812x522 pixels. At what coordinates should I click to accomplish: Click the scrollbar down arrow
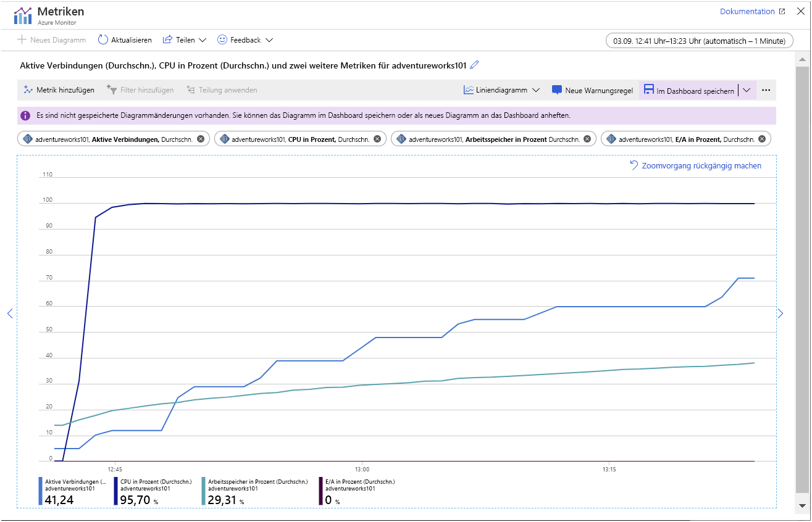coord(802,506)
